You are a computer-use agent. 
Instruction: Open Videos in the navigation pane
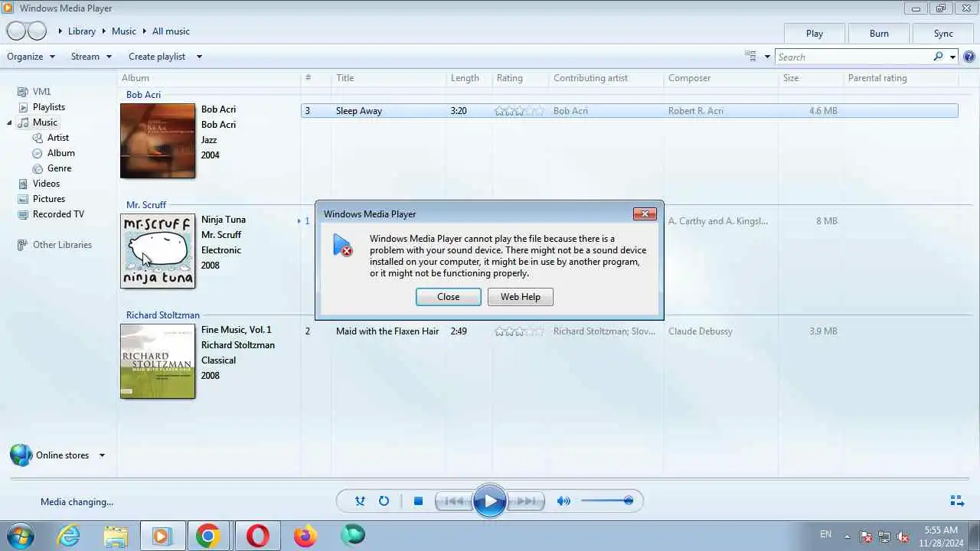pyautogui.click(x=46, y=184)
